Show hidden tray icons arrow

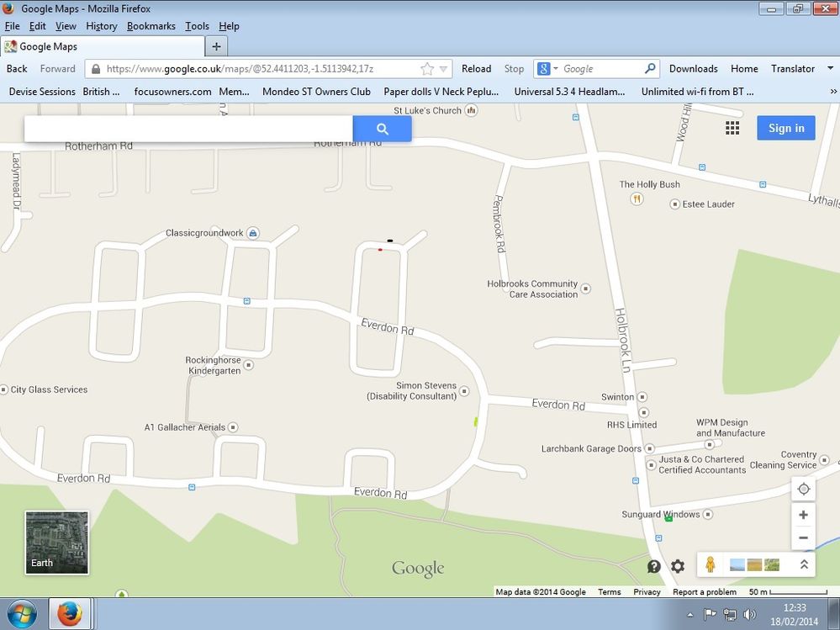(690, 615)
